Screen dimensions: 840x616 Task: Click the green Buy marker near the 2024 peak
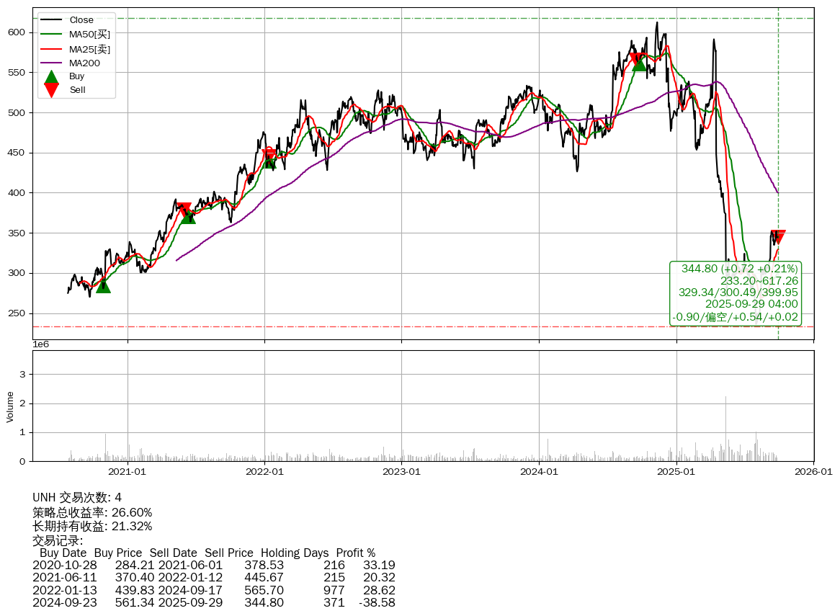point(638,64)
